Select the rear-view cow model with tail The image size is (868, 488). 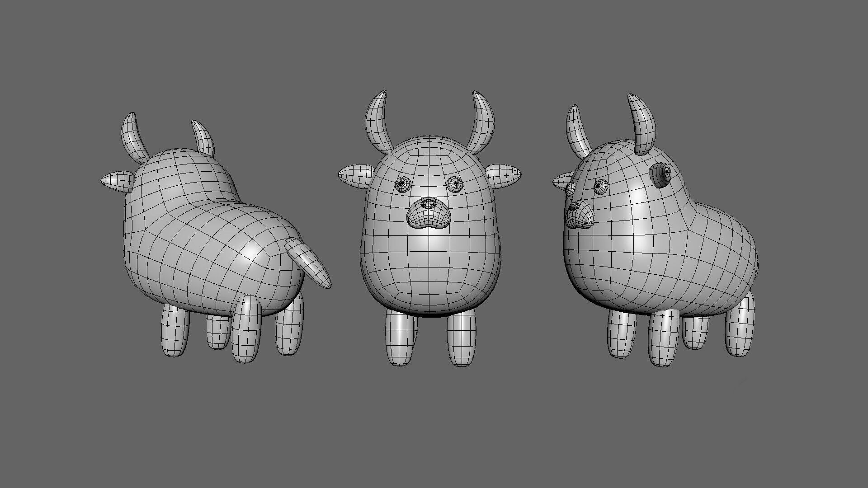(x=216, y=238)
